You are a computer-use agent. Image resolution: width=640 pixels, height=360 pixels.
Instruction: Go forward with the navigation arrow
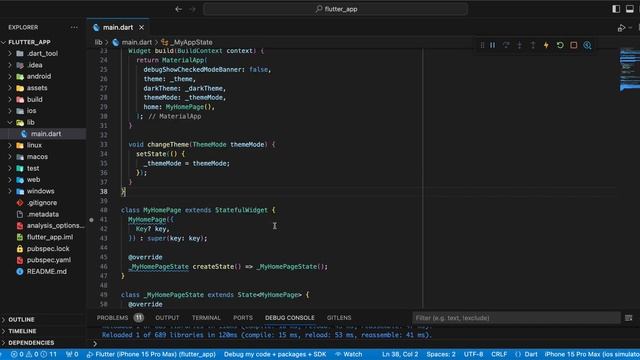pos(192,9)
